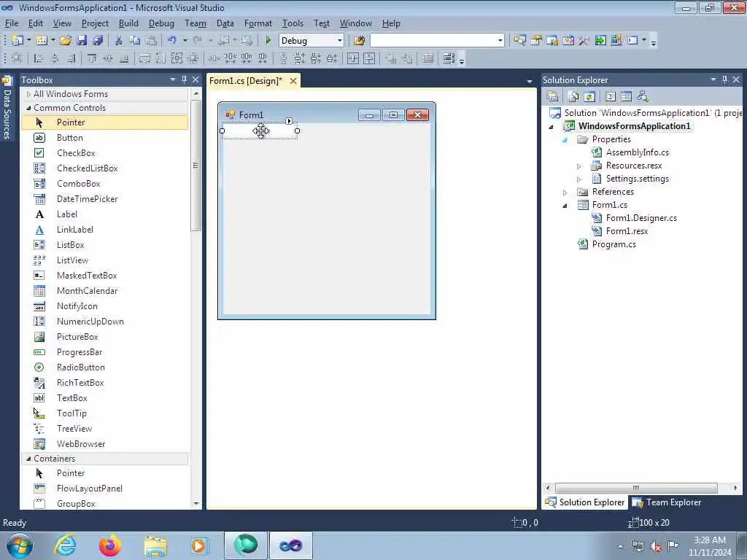The width and height of the screenshot is (747, 560).
Task: Open the find combo box dropdown
Action: [500, 41]
